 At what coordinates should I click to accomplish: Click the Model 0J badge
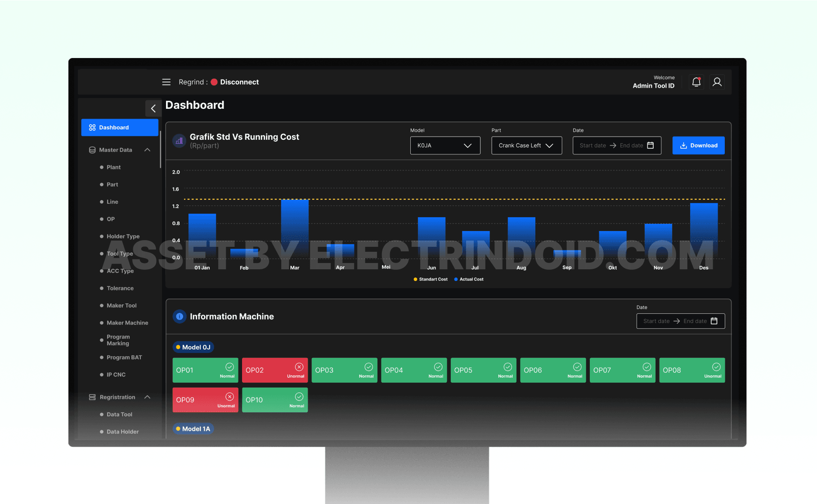(193, 347)
